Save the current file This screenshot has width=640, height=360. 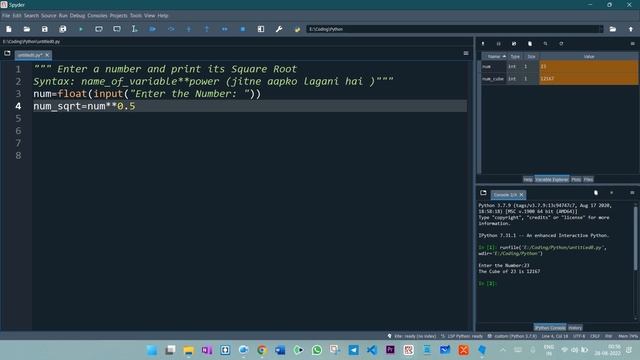click(x=44, y=29)
